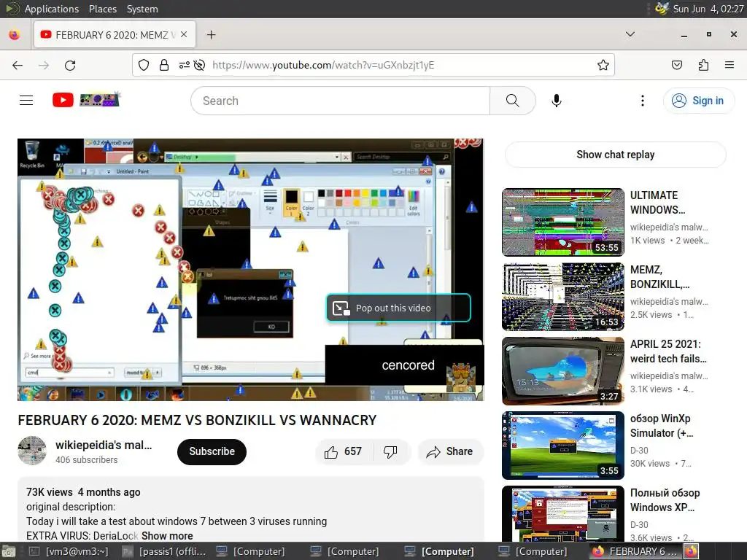Click the browser forward arrow
The image size is (747, 560).
[44, 65]
